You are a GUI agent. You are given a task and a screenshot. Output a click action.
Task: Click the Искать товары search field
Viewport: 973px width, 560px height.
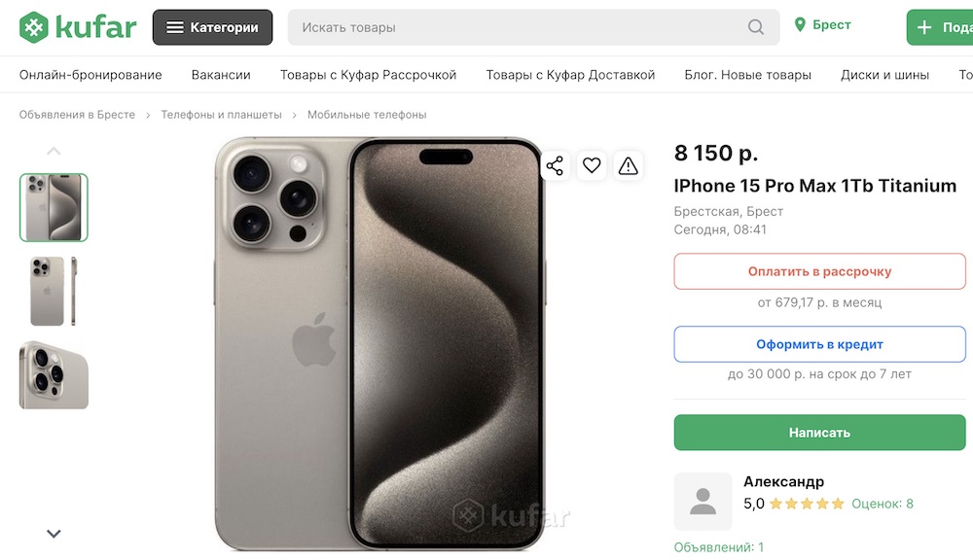tap(521, 27)
